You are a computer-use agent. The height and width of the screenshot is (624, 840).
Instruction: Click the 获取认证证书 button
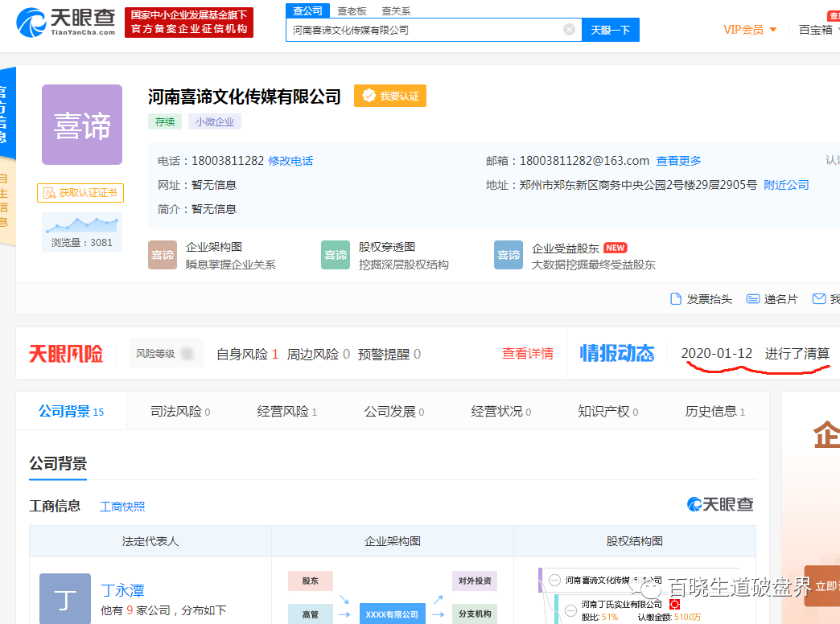click(80, 193)
